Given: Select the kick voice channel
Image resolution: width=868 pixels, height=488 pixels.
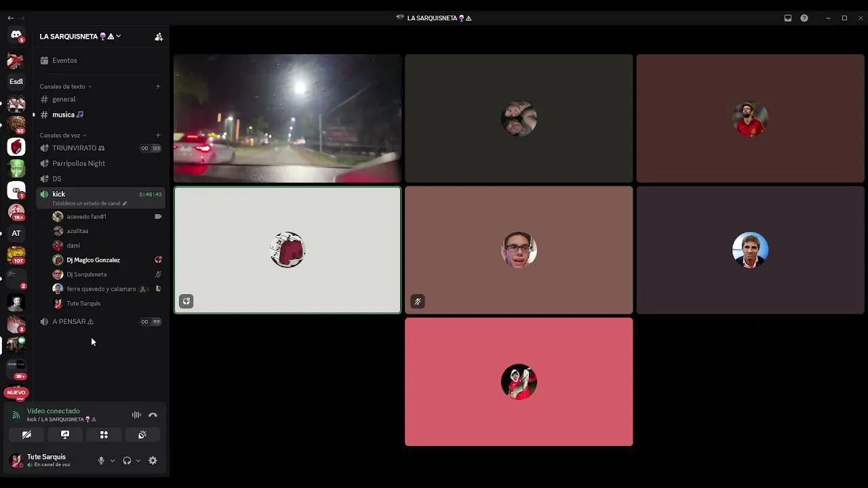Looking at the screenshot, I should tap(101, 195).
